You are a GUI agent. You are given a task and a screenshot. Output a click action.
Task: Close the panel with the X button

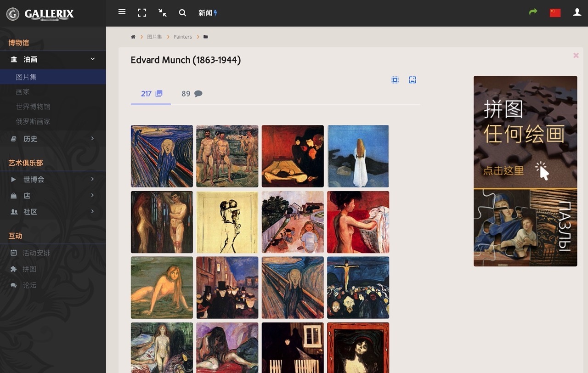coord(576,55)
